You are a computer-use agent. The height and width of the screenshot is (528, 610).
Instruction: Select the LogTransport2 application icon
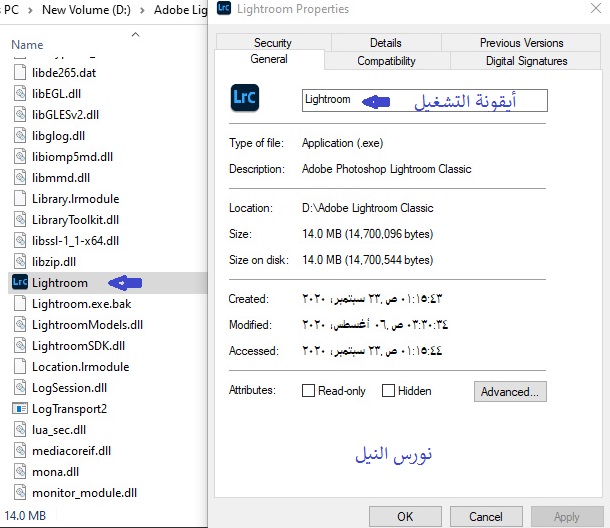point(20,408)
